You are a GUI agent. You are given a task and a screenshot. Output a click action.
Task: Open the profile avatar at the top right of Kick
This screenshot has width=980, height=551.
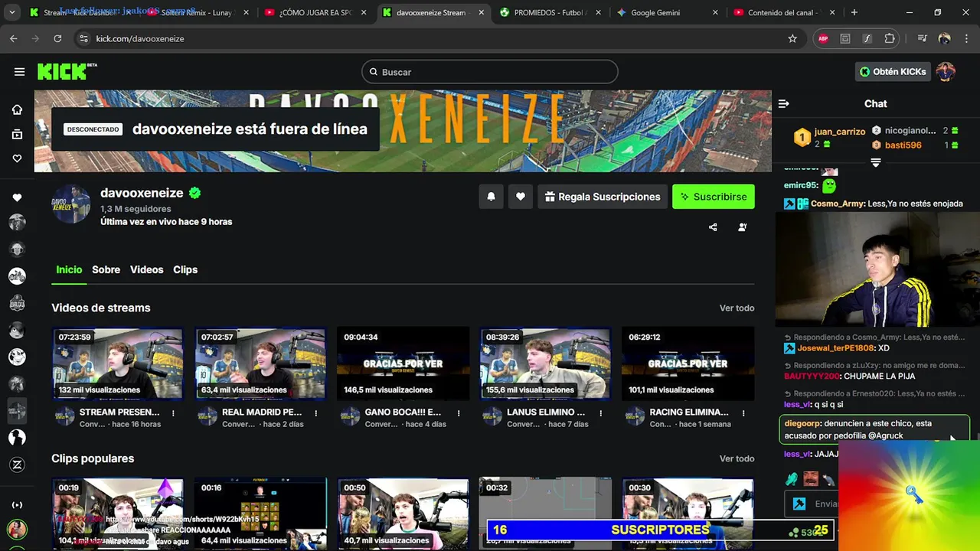pos(946,72)
